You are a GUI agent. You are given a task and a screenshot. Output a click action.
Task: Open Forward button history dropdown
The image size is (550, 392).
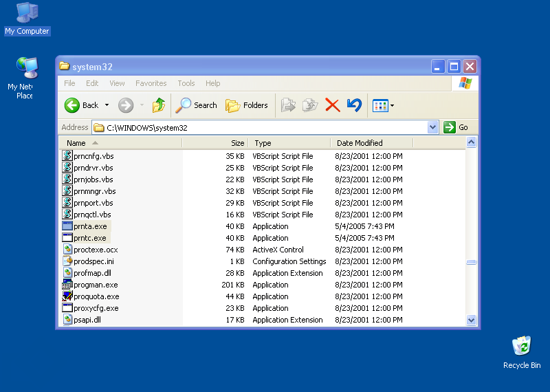(142, 105)
